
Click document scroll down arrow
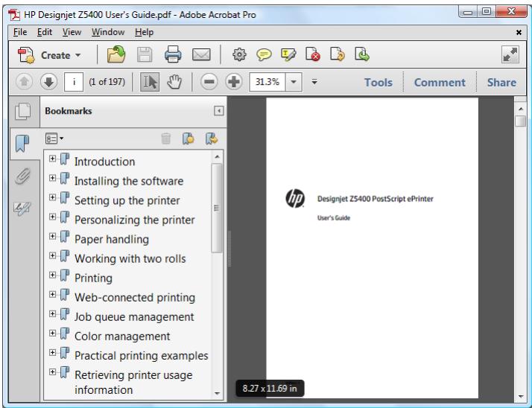click(x=521, y=396)
